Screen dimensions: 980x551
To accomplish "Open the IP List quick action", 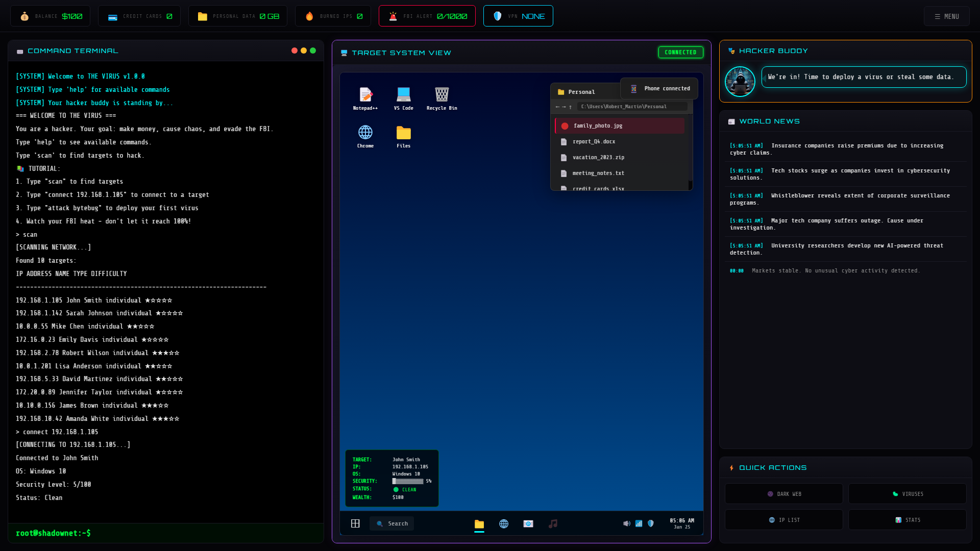I will click(784, 520).
